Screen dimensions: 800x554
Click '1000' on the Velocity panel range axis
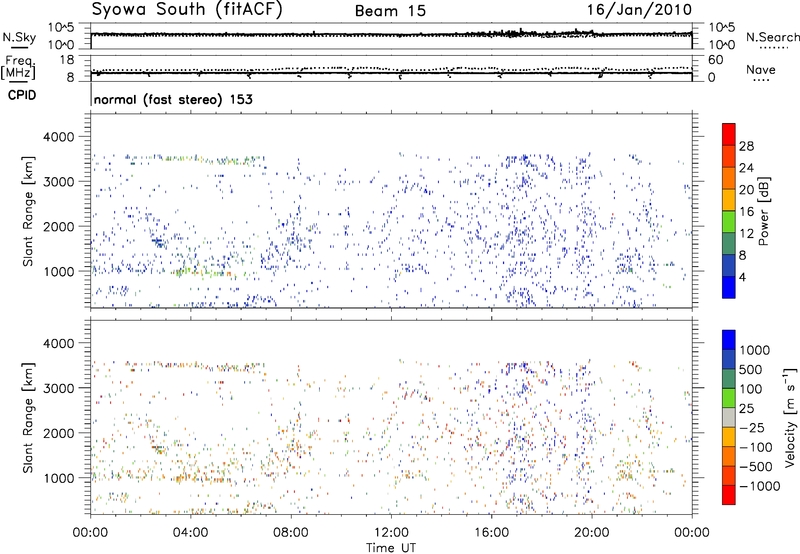point(58,478)
